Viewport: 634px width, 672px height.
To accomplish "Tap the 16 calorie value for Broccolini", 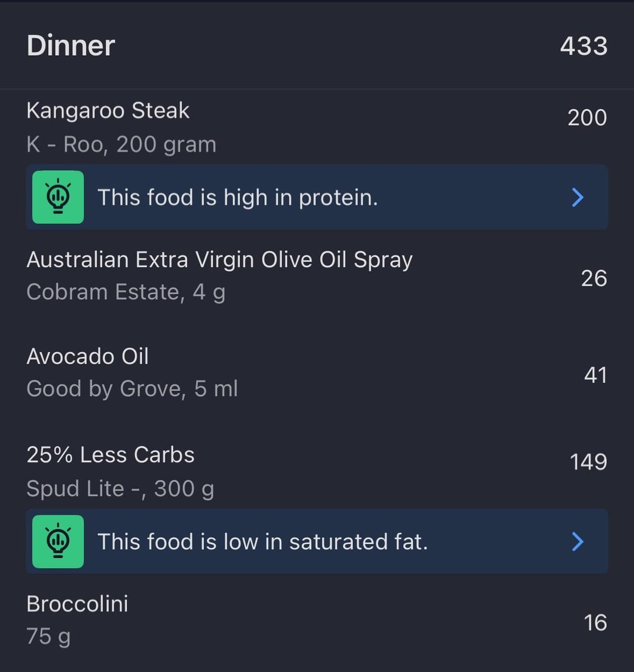I will [x=595, y=623].
